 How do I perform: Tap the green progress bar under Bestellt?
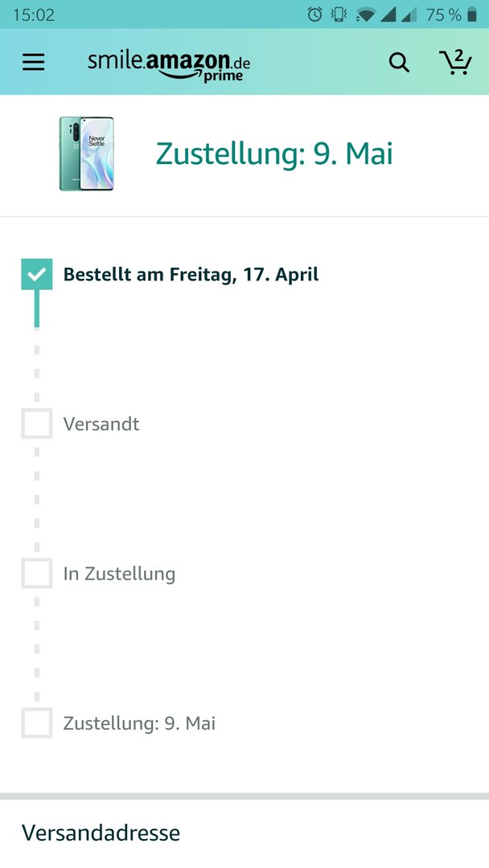[37, 309]
